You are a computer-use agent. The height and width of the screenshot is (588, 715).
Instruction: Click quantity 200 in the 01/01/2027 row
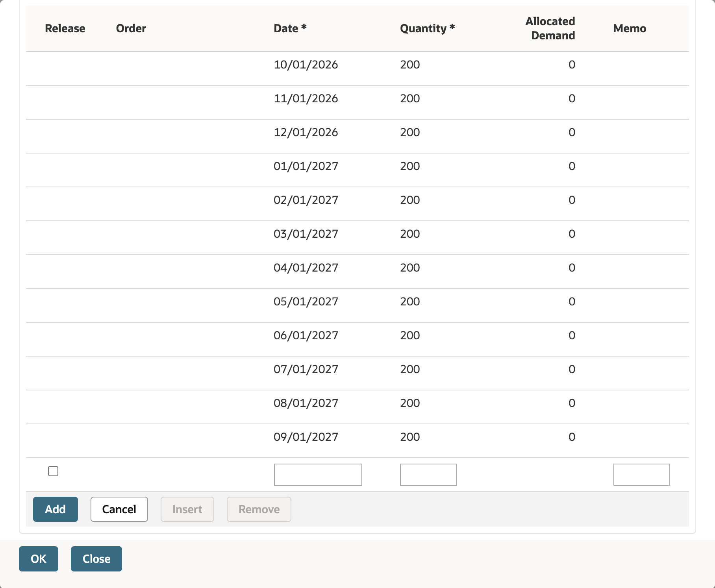tap(410, 166)
